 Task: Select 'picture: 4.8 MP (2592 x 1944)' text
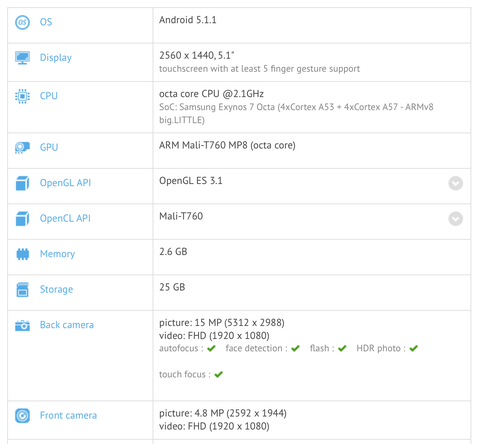click(x=223, y=413)
